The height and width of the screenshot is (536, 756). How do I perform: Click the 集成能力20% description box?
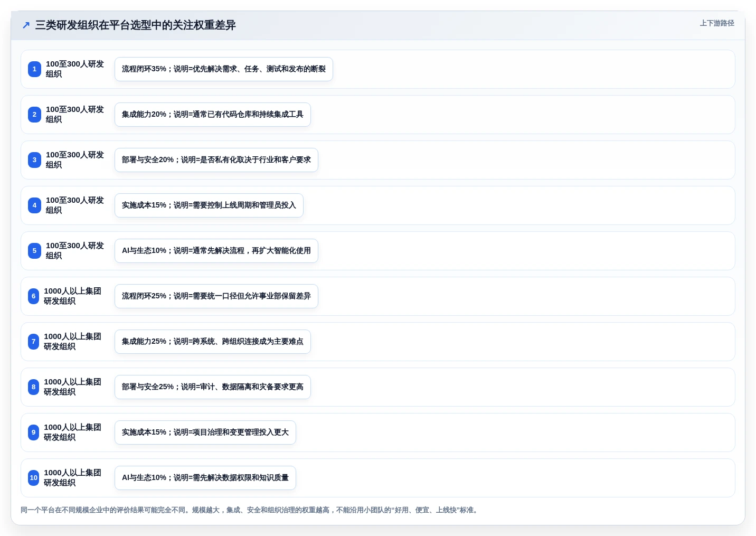(213, 115)
